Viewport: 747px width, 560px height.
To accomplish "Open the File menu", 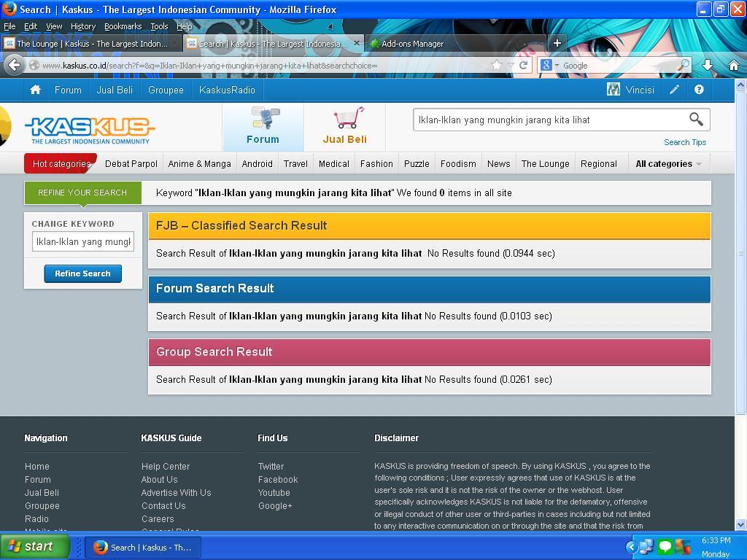I will click(9, 26).
